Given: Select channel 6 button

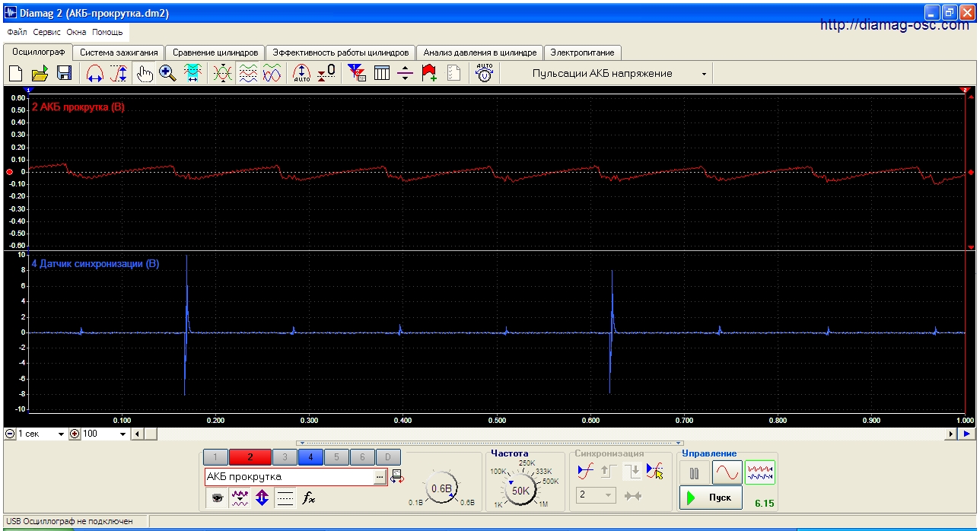Looking at the screenshot, I should click(x=362, y=457).
